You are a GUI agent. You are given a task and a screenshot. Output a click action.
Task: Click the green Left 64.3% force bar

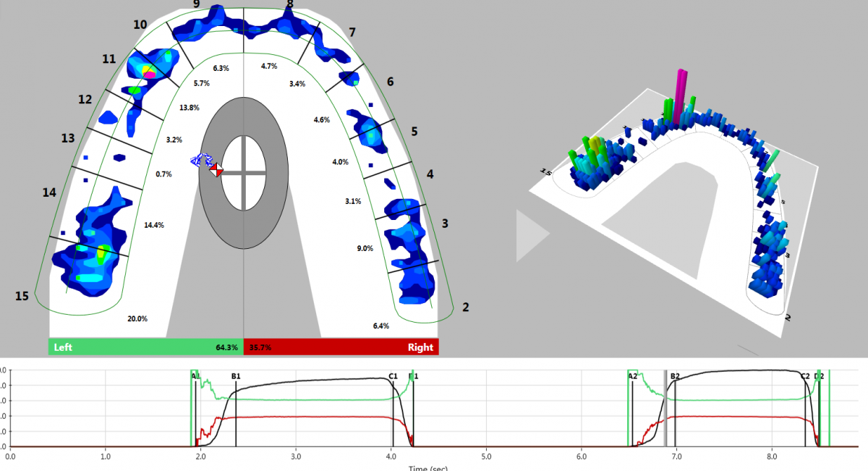click(145, 347)
